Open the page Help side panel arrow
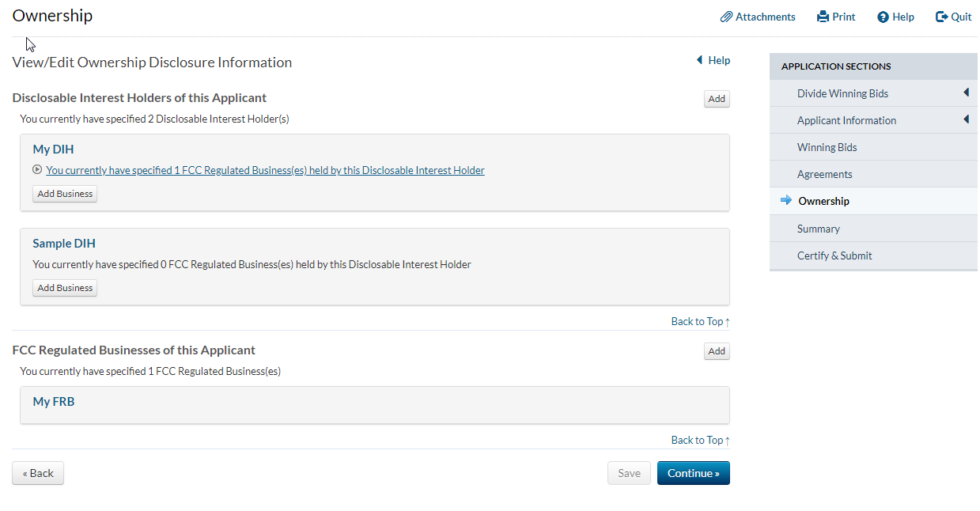The width and height of the screenshot is (980, 511). 699,60
